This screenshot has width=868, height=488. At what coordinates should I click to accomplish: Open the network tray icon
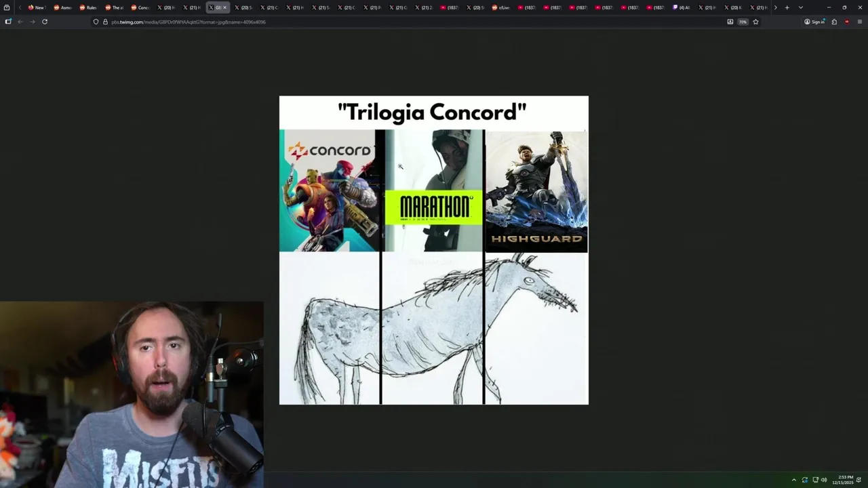click(x=815, y=480)
